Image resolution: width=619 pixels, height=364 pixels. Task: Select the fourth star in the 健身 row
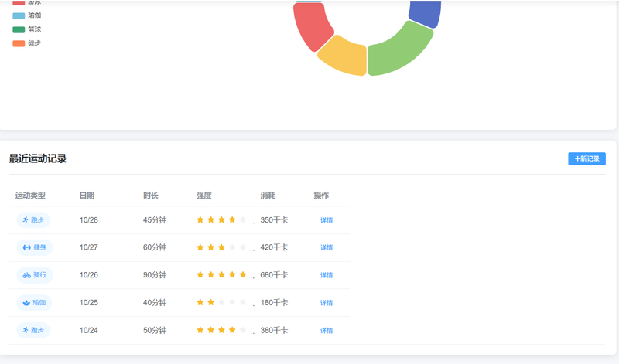232,247
